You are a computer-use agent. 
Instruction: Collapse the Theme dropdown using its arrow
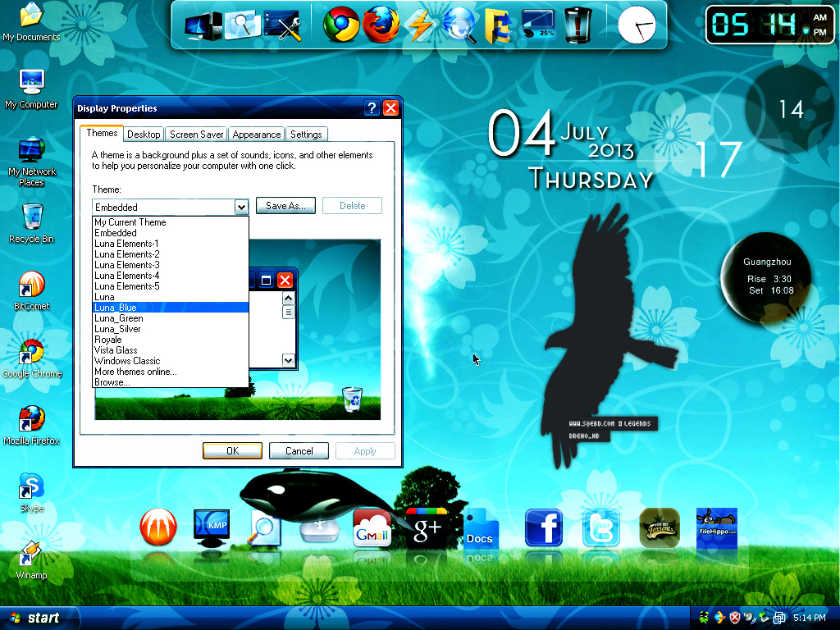[241, 208]
